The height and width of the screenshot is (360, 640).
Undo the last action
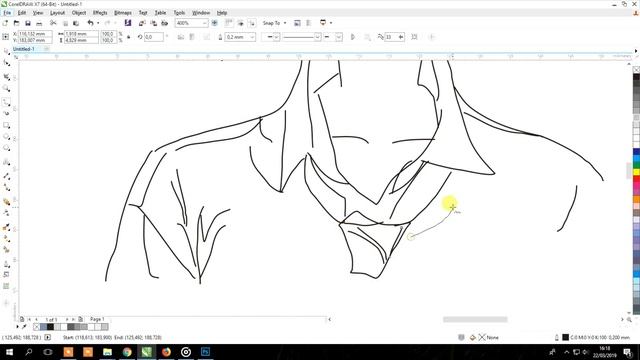90,23
